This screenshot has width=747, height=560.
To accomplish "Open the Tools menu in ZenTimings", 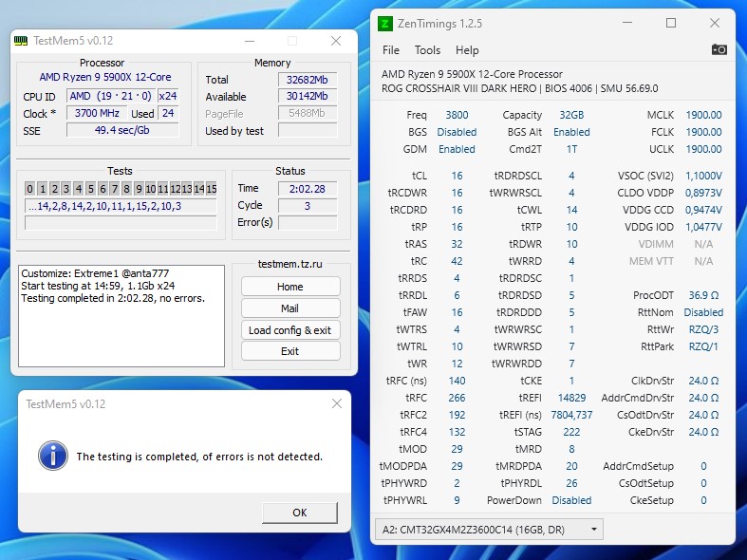I will [x=427, y=50].
